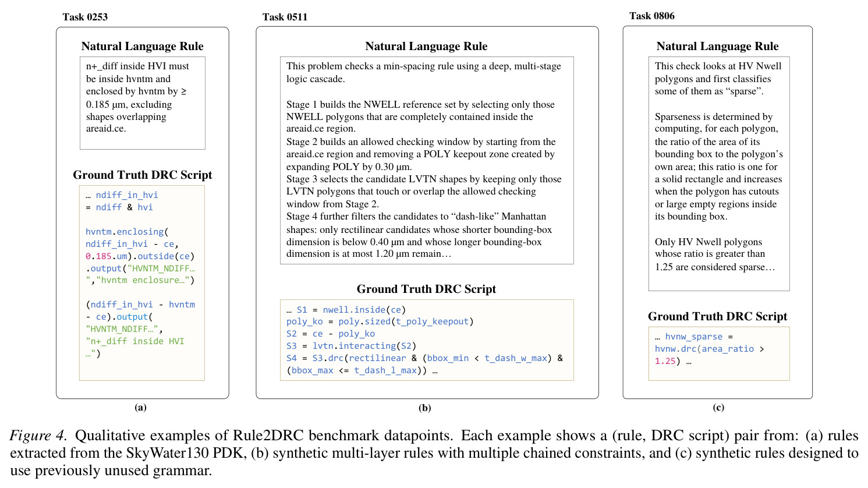Click code '(bbox_max <= t_dash_l_max)) …'
The image size is (868, 488).
[x=362, y=370]
